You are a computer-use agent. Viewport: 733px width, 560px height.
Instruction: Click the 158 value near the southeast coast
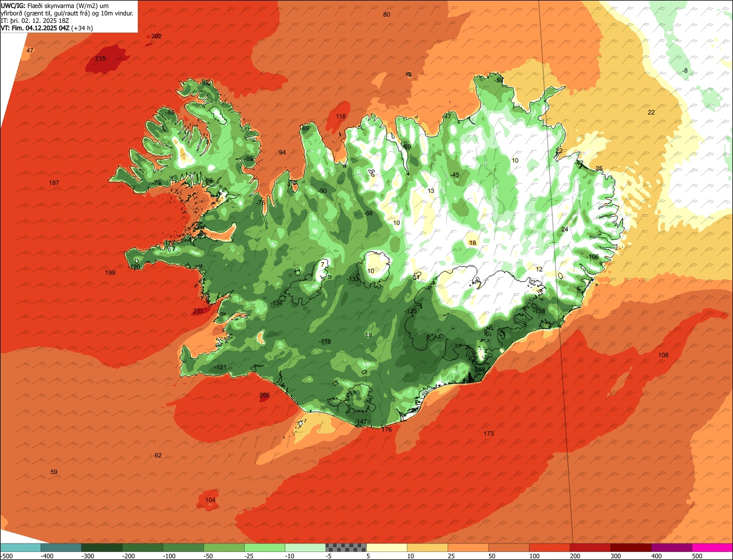540,311
